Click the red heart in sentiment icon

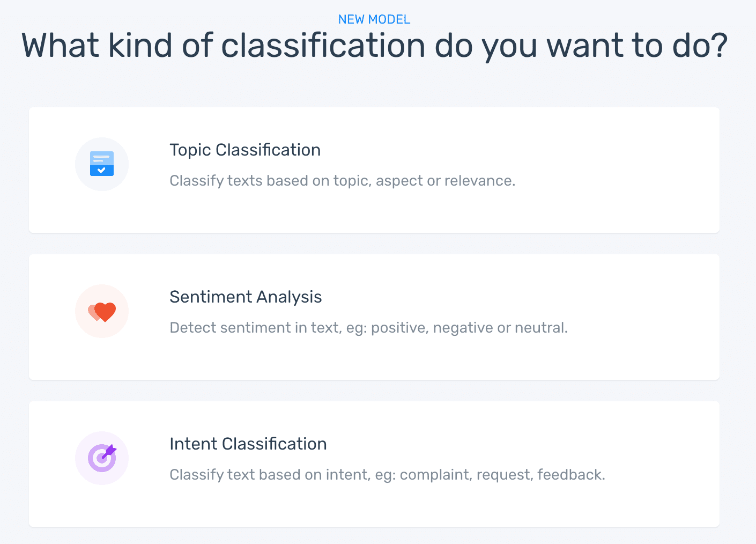106,311
